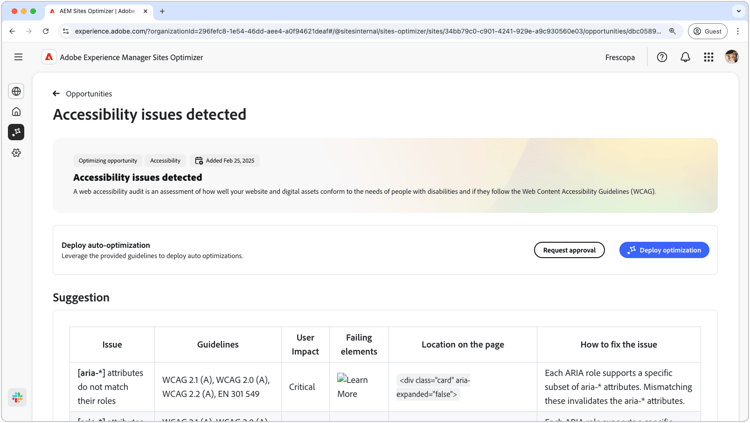Click the browser back arrow

(12, 31)
